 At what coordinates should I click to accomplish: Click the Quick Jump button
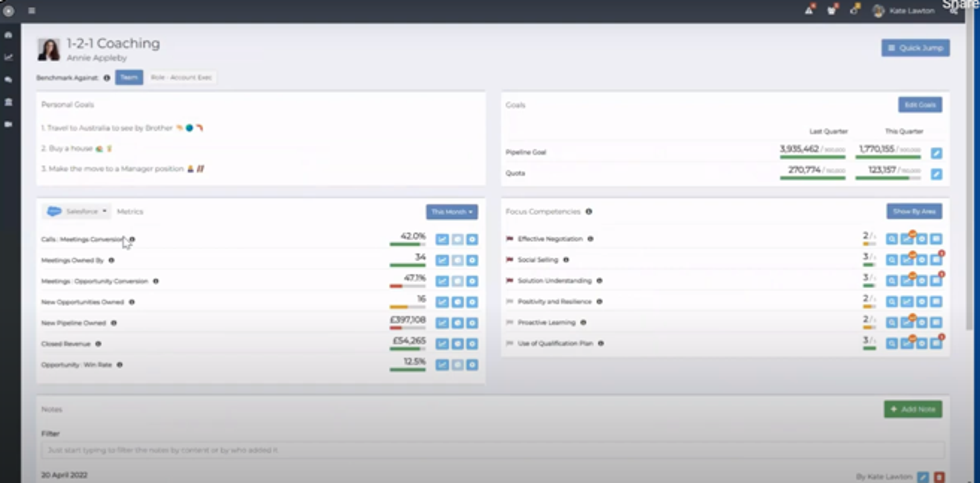915,48
